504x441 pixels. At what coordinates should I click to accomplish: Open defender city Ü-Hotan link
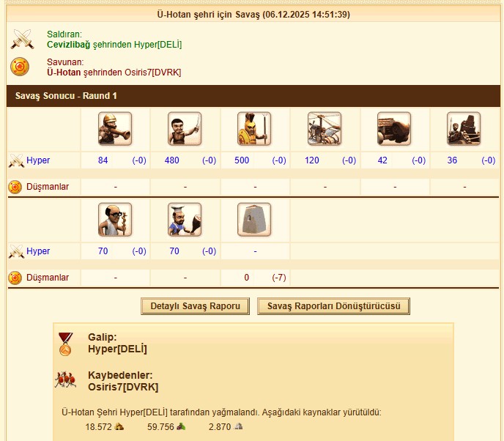[64, 73]
